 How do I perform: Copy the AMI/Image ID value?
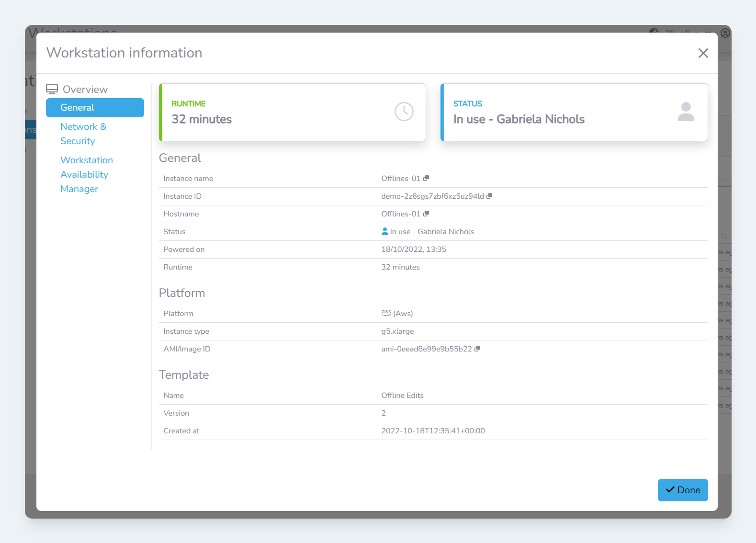(x=477, y=349)
